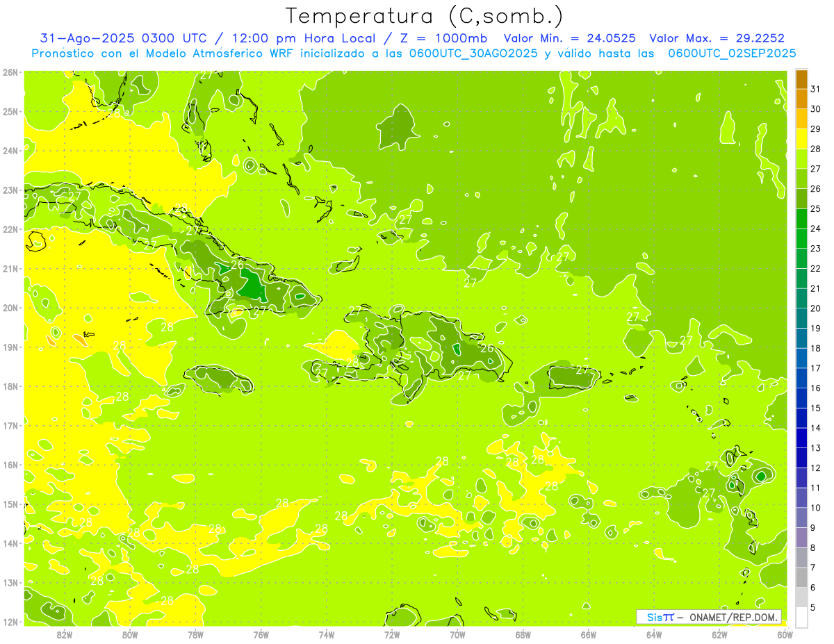
Task: Click valid-until time "0600UTC_02SEP2025"
Action: pyautogui.click(x=732, y=53)
